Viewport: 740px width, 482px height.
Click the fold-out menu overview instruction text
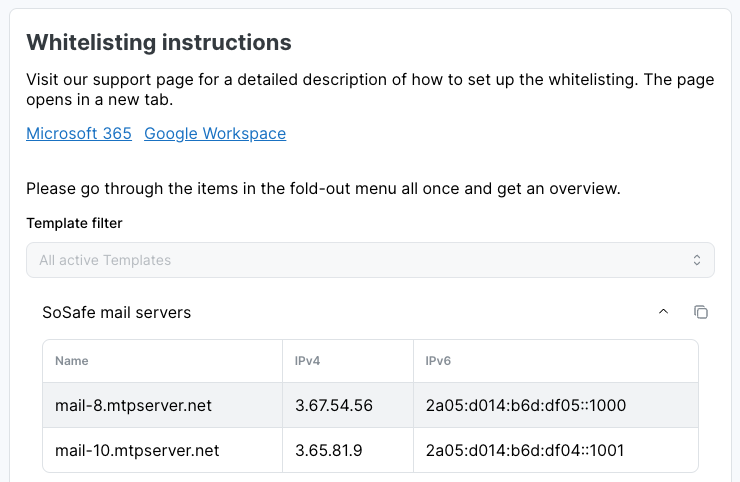[x=323, y=188]
